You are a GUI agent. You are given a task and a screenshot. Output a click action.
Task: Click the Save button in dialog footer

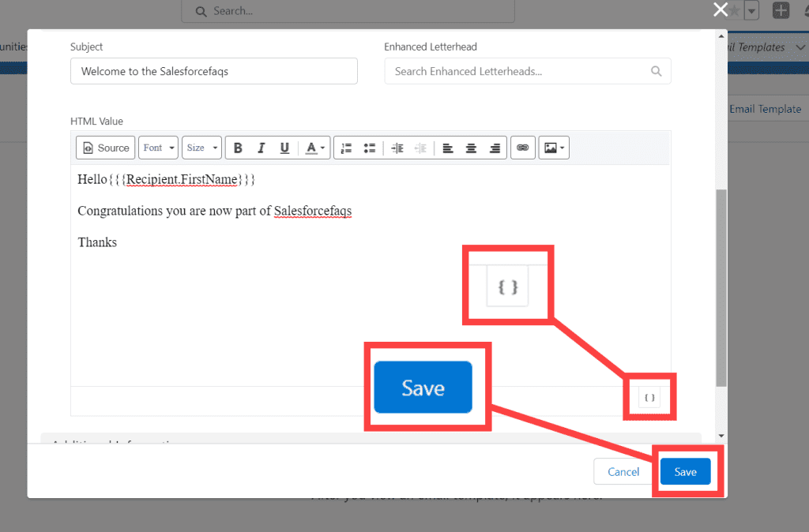pos(685,472)
